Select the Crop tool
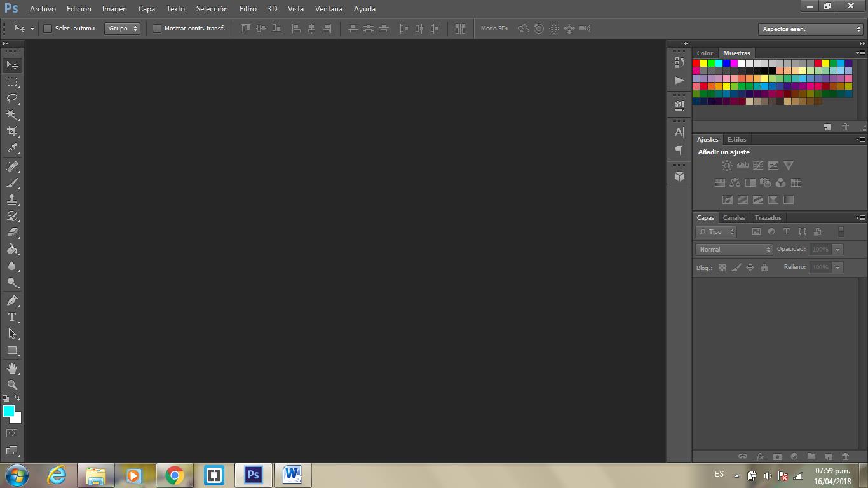This screenshot has width=868, height=488. point(12,132)
